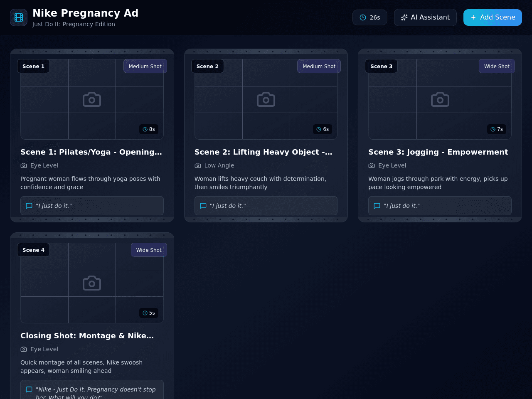Click the clock icon beside 26s total

tap(363, 17)
